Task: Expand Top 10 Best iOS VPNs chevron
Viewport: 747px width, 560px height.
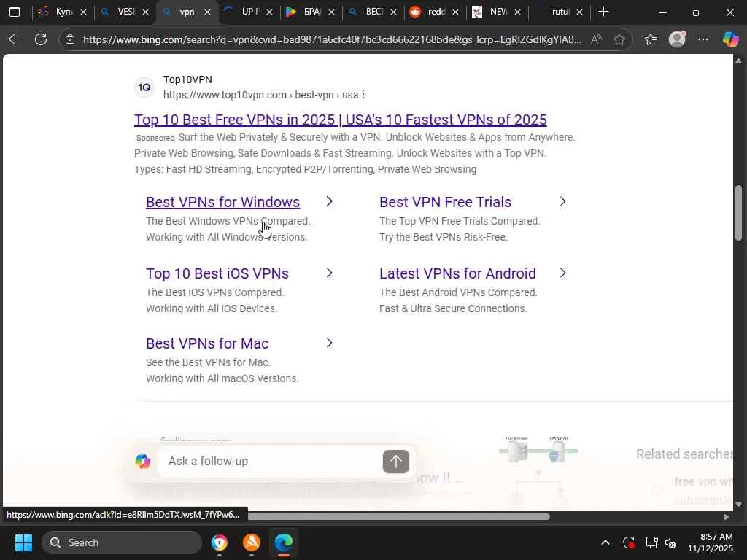Action: [329, 273]
